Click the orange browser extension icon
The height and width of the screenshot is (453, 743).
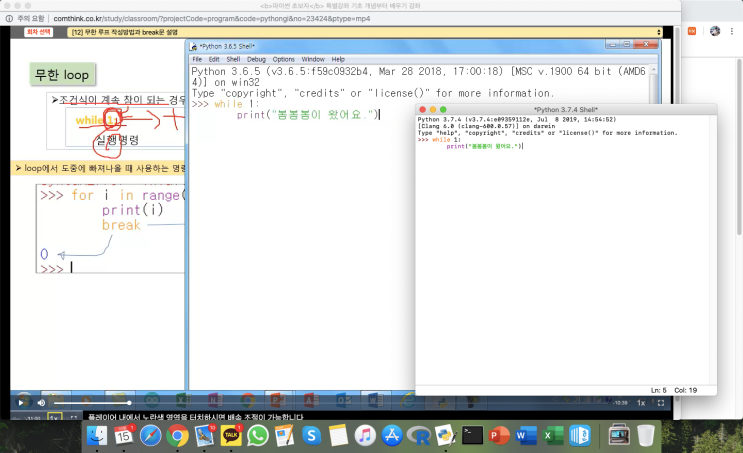[x=692, y=31]
